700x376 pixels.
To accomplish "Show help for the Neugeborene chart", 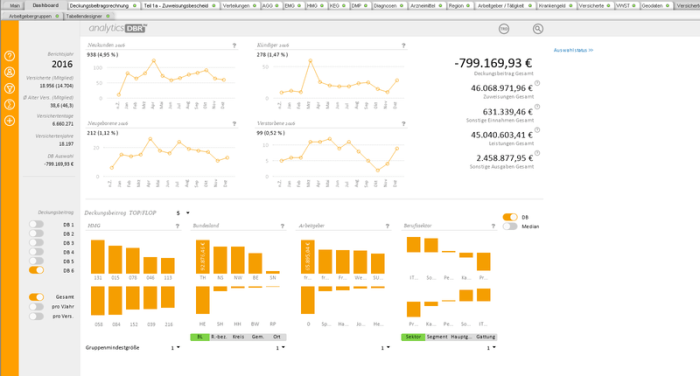I will (234, 124).
